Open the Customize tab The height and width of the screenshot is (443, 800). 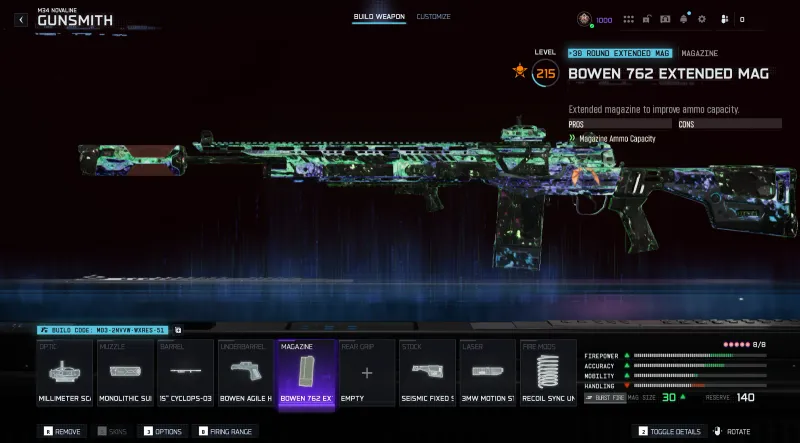click(433, 17)
